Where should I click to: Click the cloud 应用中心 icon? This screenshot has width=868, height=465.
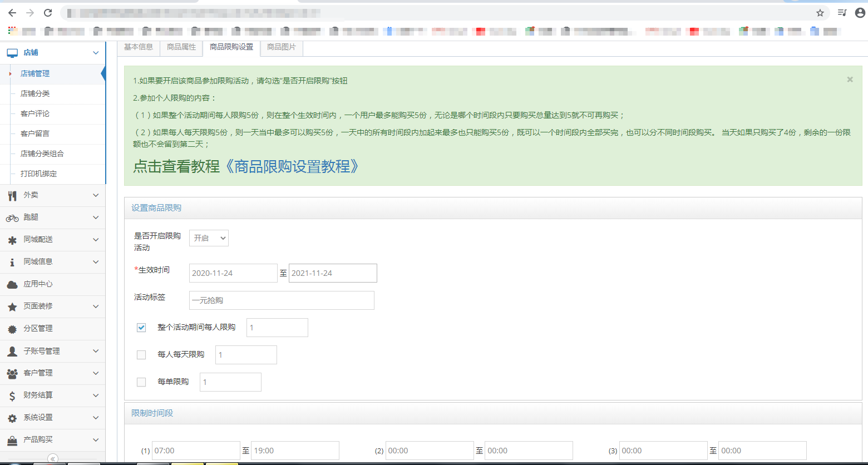12,284
